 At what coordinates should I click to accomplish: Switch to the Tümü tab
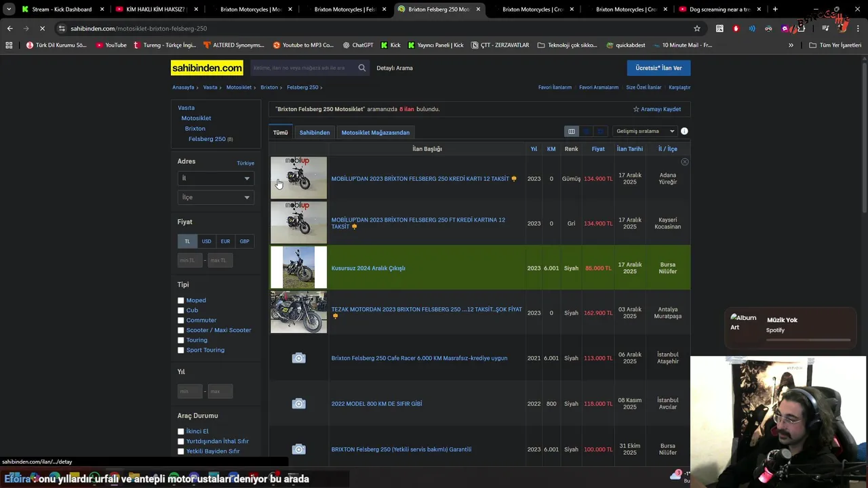point(281,132)
